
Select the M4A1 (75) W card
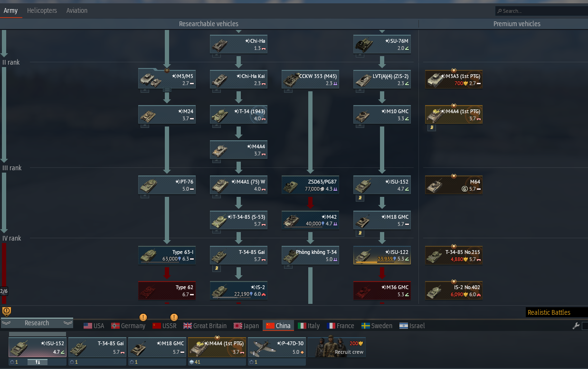pos(238,185)
